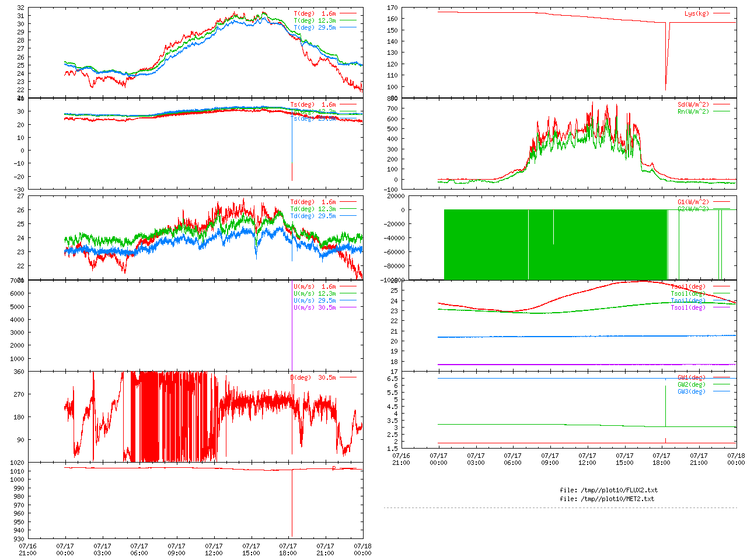Click the "940" tick on the pressure plot axis
The image size is (747, 560).
point(19,531)
